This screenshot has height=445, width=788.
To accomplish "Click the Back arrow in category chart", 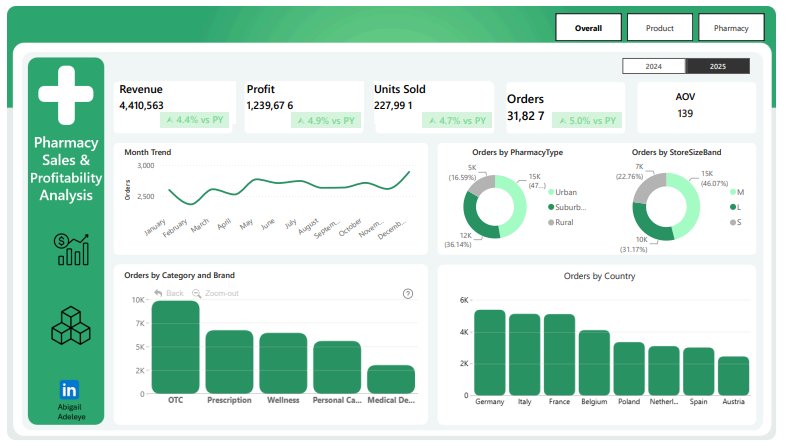I will (x=158, y=293).
